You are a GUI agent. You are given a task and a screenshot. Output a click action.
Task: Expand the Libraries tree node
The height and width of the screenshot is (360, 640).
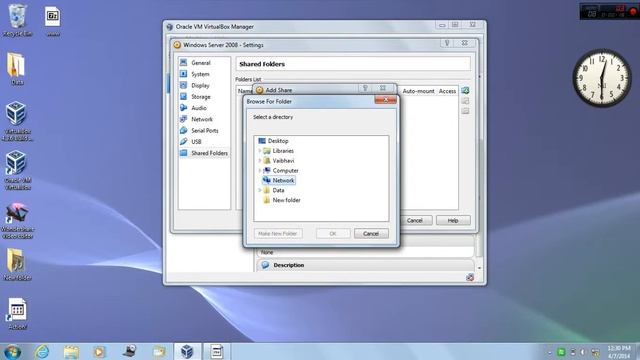(260, 151)
